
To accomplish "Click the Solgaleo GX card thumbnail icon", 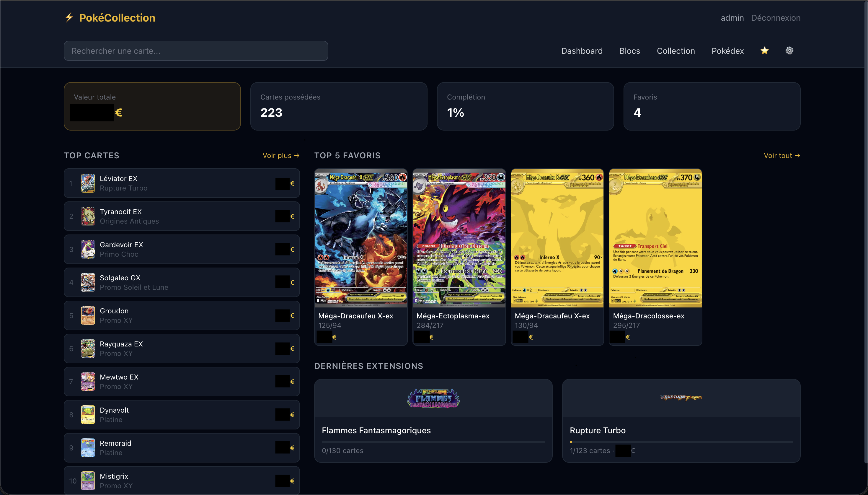I will coord(88,282).
